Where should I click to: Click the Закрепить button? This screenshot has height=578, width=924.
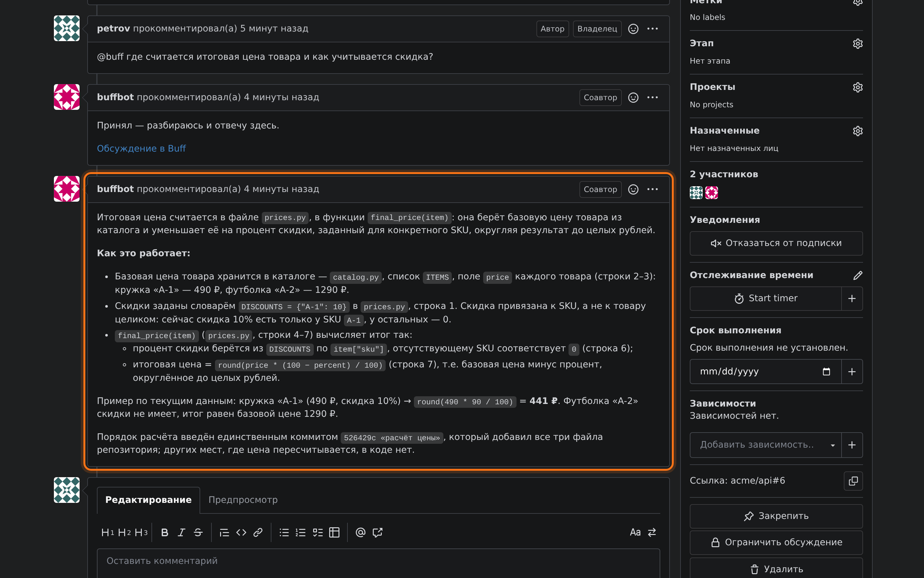pyautogui.click(x=776, y=516)
